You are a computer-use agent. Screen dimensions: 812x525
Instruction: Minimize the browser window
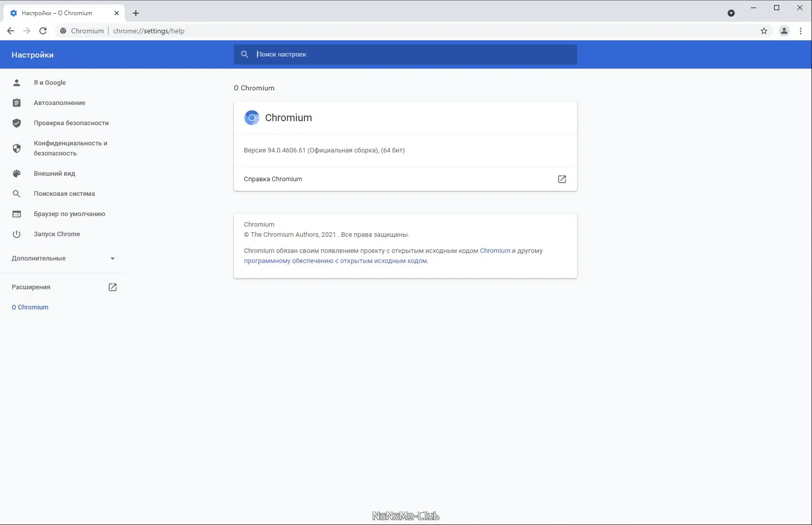tap(753, 8)
